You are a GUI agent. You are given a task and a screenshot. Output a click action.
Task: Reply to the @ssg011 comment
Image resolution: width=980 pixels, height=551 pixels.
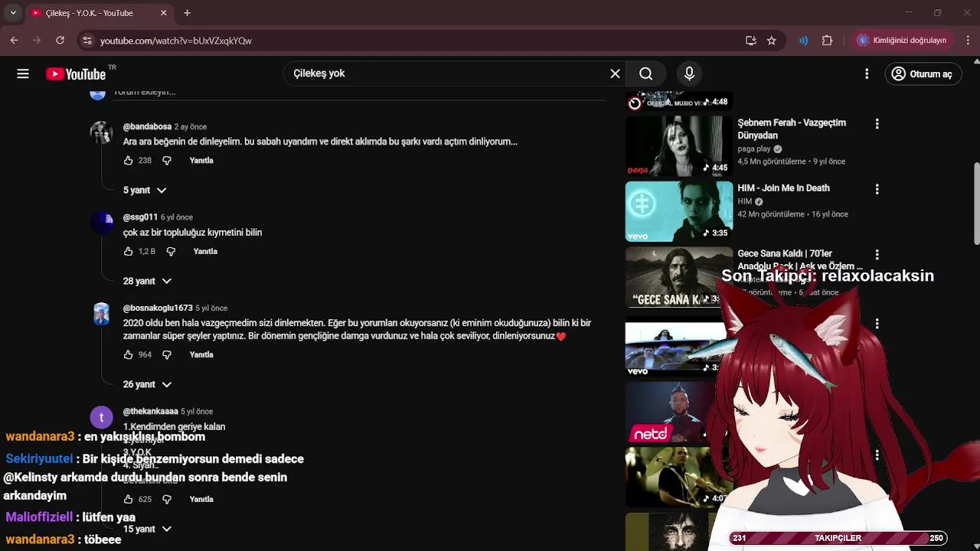coord(205,251)
